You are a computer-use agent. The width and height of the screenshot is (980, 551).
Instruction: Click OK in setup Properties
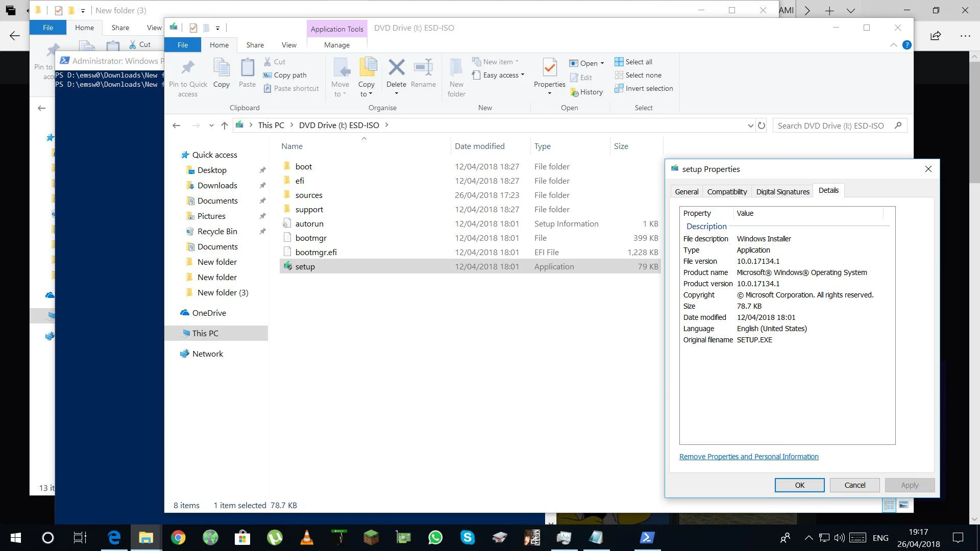(799, 485)
